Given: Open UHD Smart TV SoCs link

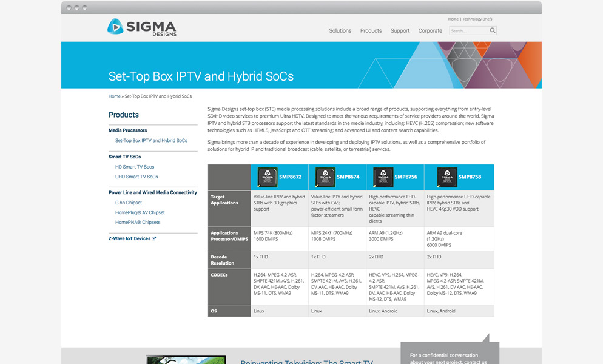Looking at the screenshot, I should 136,177.
